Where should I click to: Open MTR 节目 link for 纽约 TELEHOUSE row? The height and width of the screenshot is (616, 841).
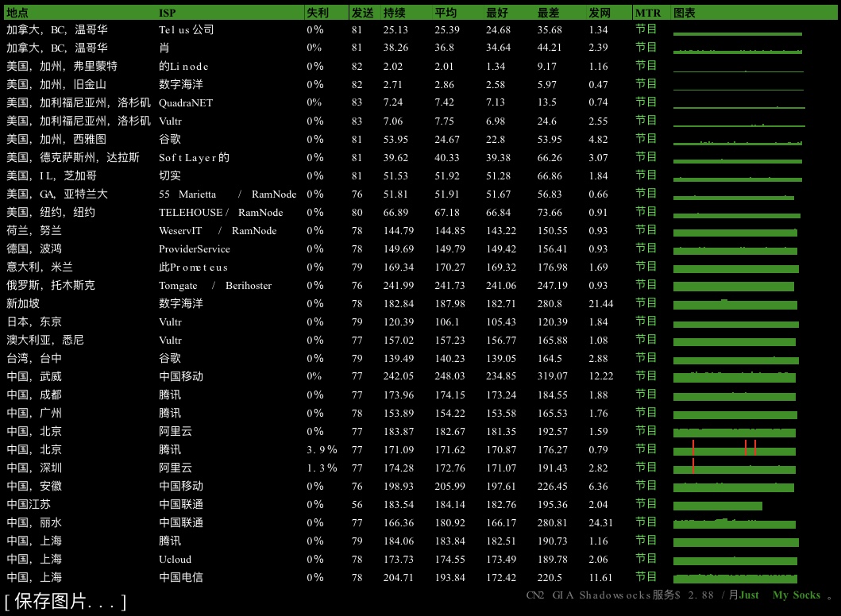pos(646,211)
